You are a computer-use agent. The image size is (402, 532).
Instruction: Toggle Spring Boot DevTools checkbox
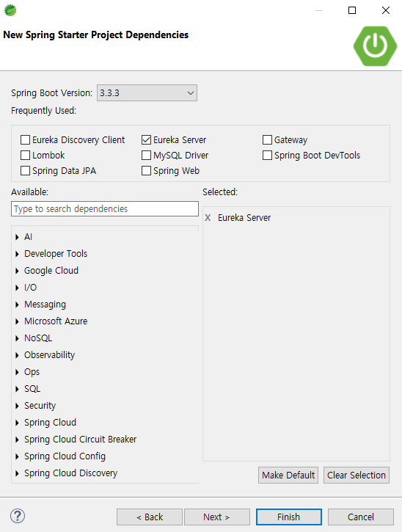coord(267,155)
